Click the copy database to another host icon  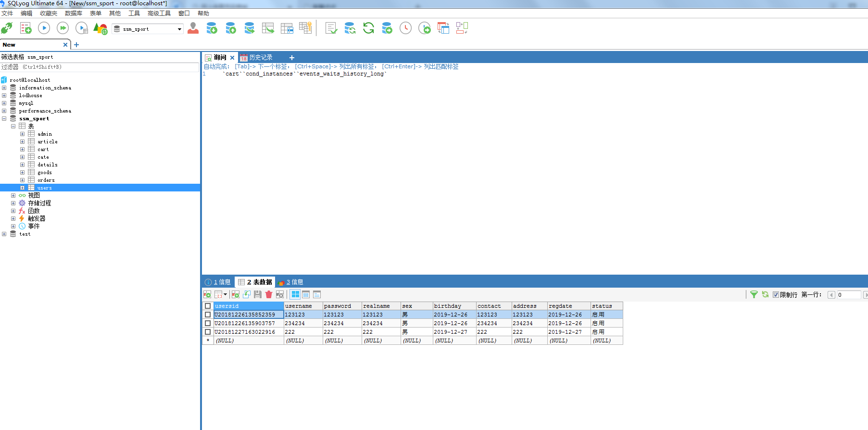tap(249, 28)
